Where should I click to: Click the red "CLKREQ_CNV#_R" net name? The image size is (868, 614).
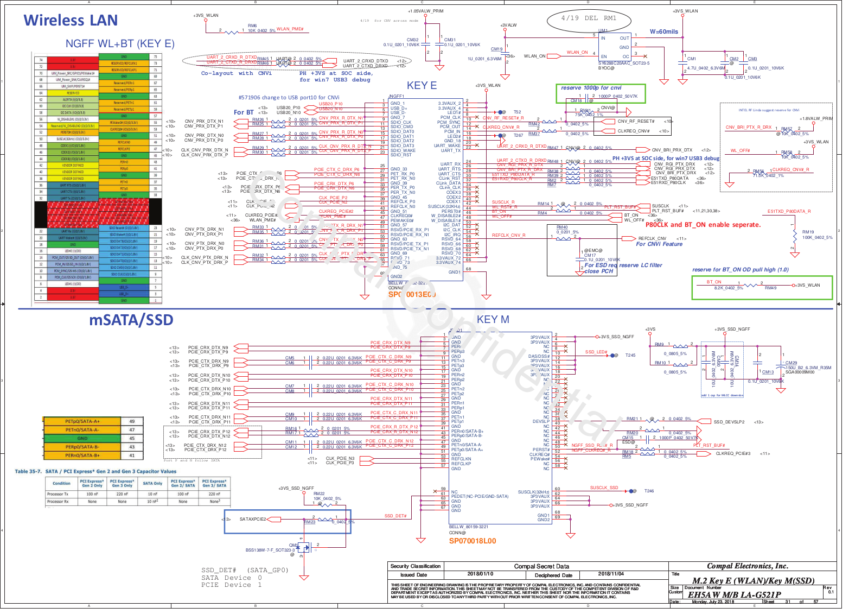tap(790, 170)
